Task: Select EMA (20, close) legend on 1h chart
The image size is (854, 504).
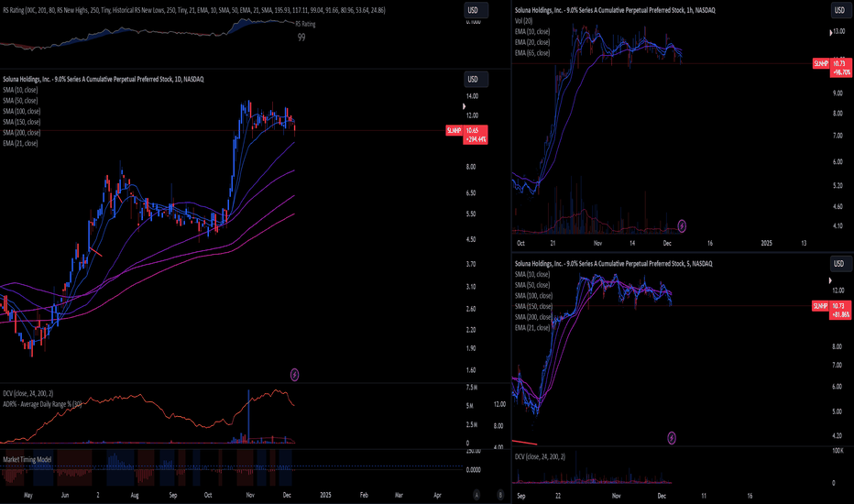Action: [x=532, y=42]
